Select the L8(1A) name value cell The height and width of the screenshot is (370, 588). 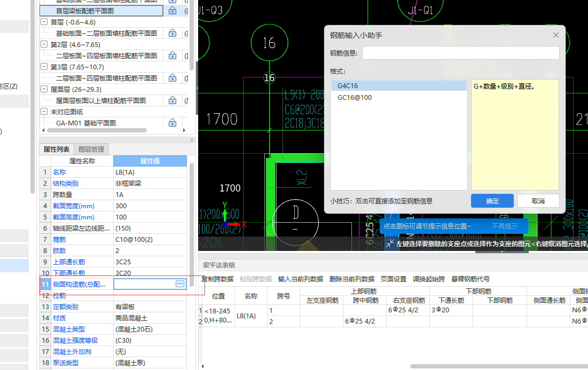[150, 172]
